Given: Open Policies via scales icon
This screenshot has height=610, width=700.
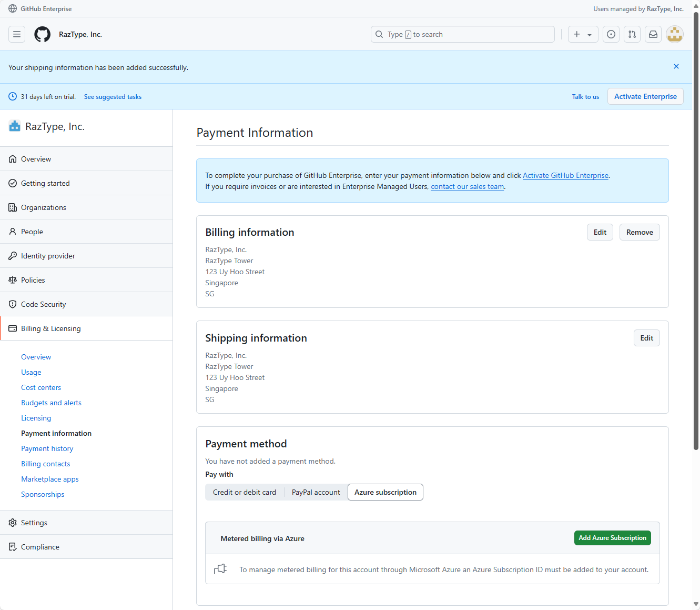Looking at the screenshot, I should tap(33, 279).
